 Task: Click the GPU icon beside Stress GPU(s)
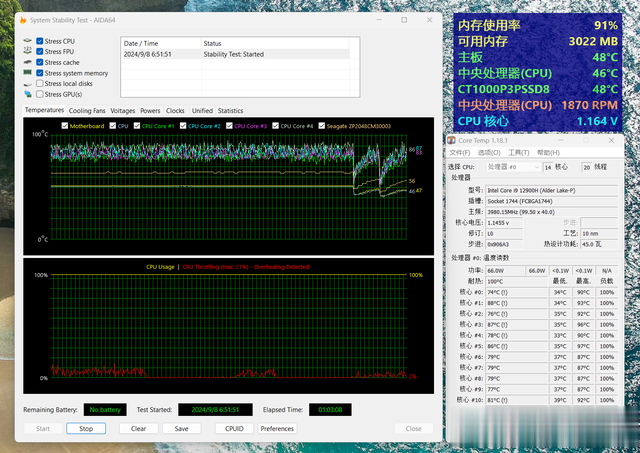tap(27, 94)
